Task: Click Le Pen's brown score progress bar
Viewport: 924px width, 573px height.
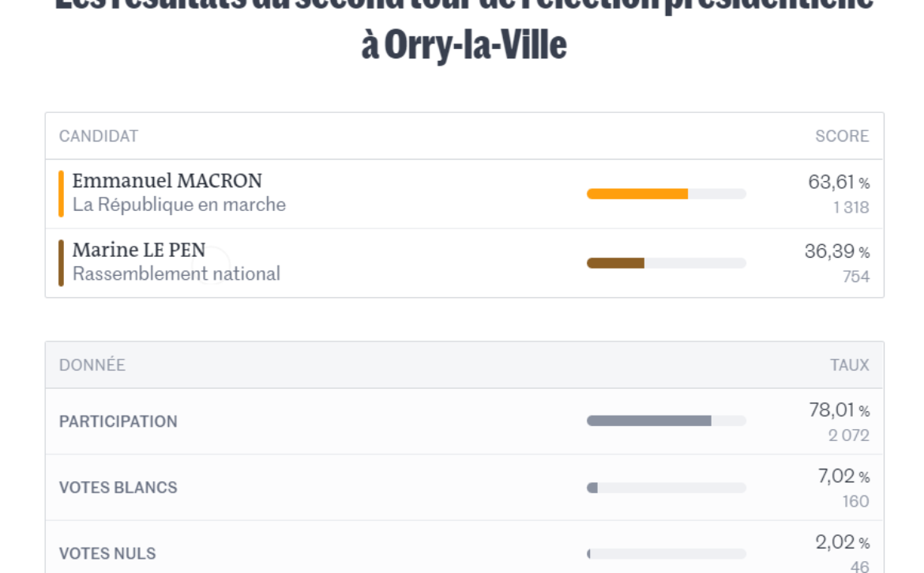Action: 667,263
